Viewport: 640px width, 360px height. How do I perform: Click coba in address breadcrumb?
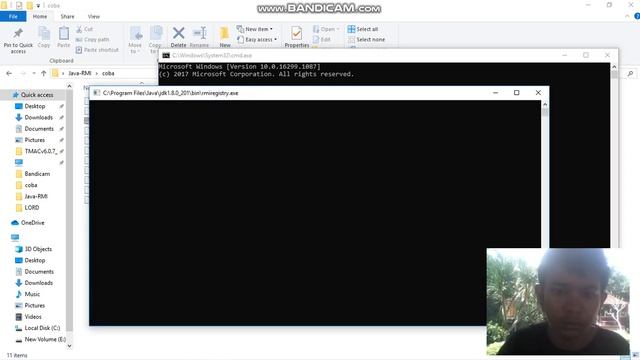[x=108, y=73]
